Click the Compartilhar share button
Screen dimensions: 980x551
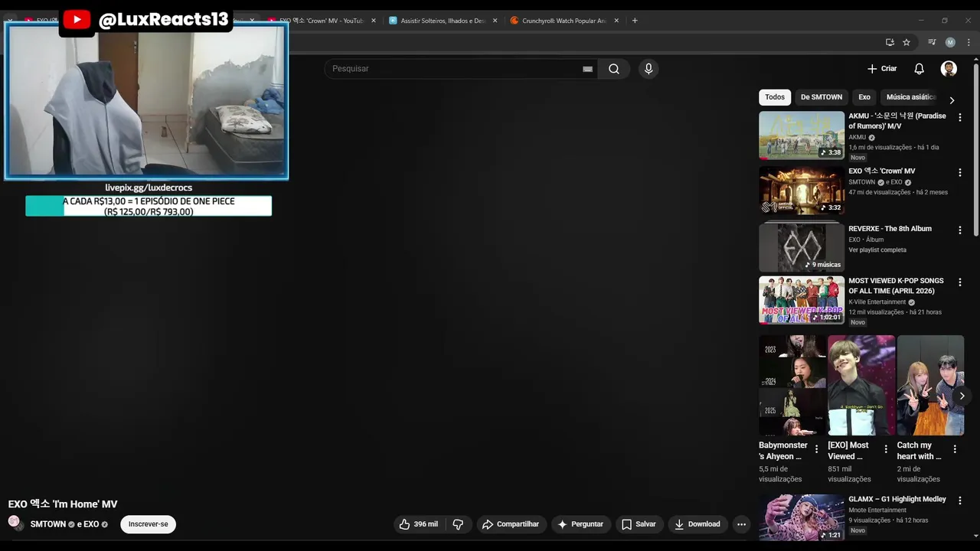tap(511, 524)
